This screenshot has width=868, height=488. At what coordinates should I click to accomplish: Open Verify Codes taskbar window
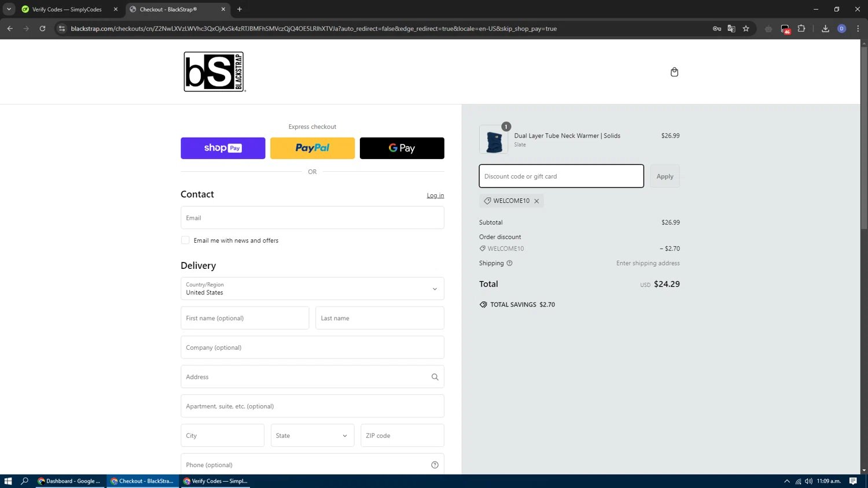point(216,481)
